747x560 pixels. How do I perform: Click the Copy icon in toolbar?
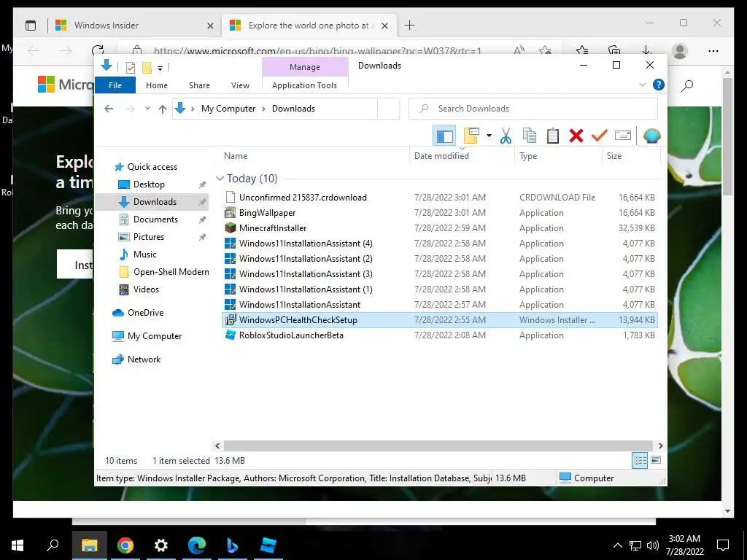(530, 136)
